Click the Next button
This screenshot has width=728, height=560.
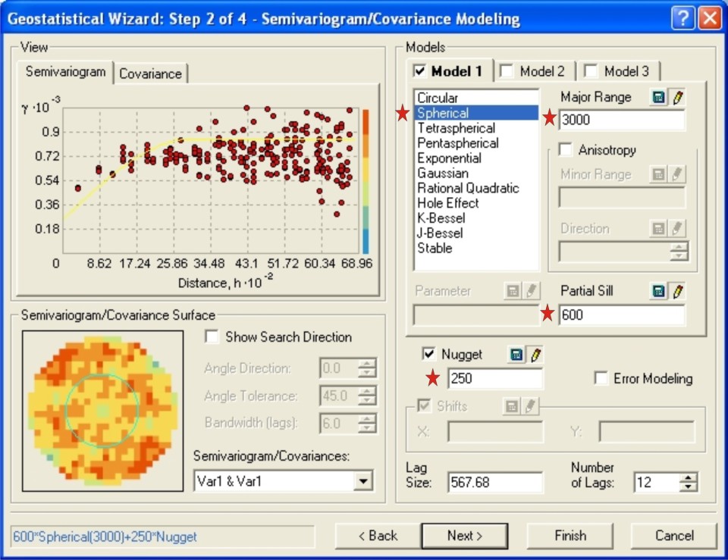click(465, 536)
